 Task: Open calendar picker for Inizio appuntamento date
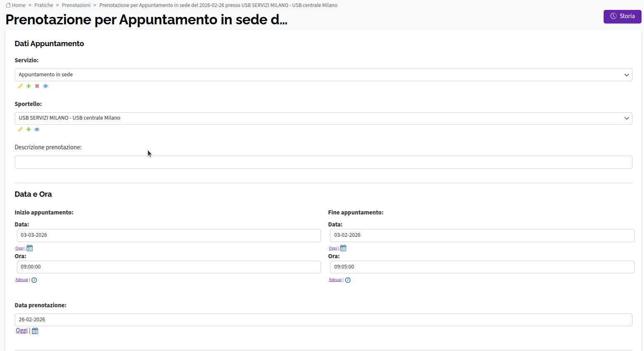pyautogui.click(x=30, y=248)
